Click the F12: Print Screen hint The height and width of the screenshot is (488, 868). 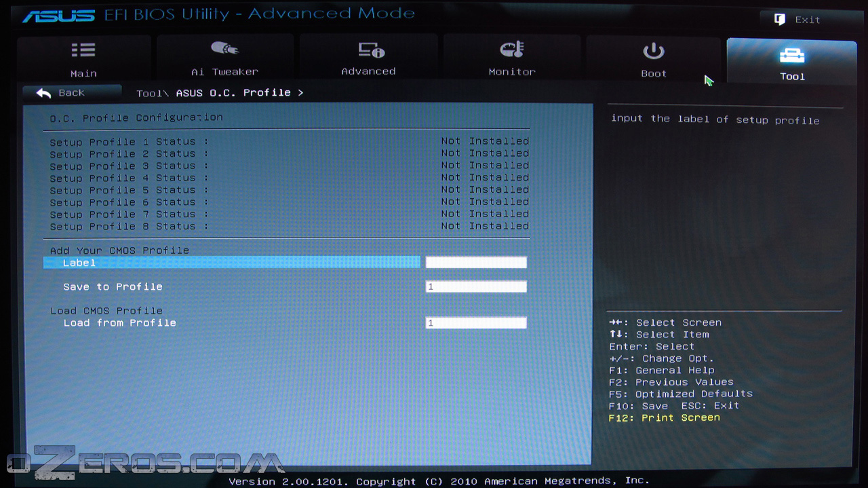(664, 418)
